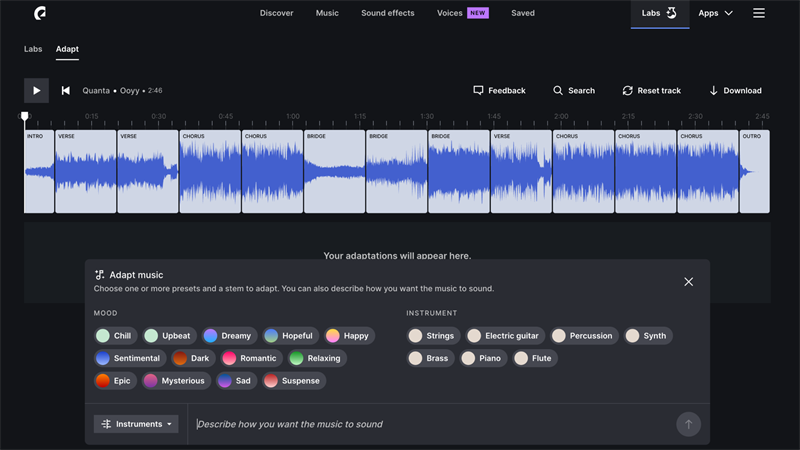
Task: Switch to the Labs tab
Action: click(33, 49)
